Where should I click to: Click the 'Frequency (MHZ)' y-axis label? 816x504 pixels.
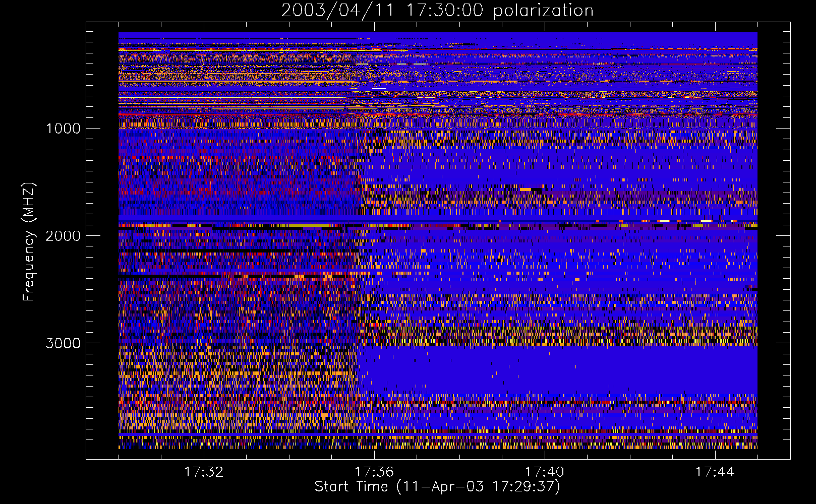click(x=29, y=242)
